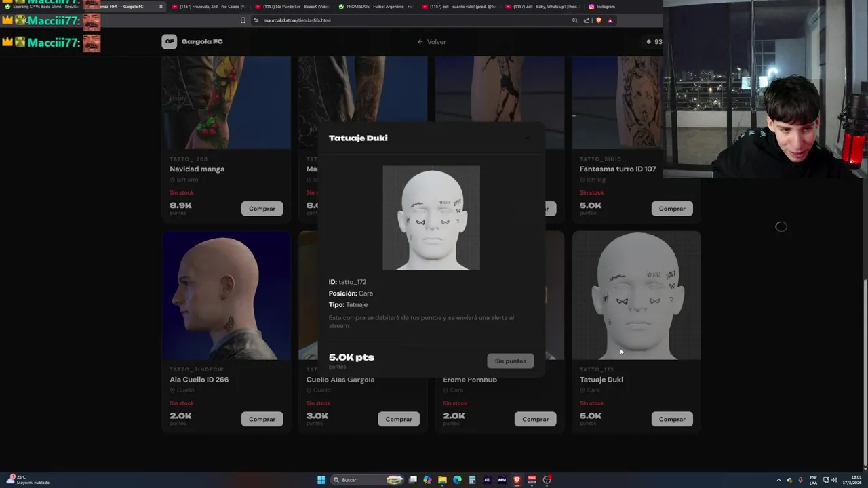The image size is (868, 488).
Task: Click the microphone system tray icon
Action: [800, 480]
